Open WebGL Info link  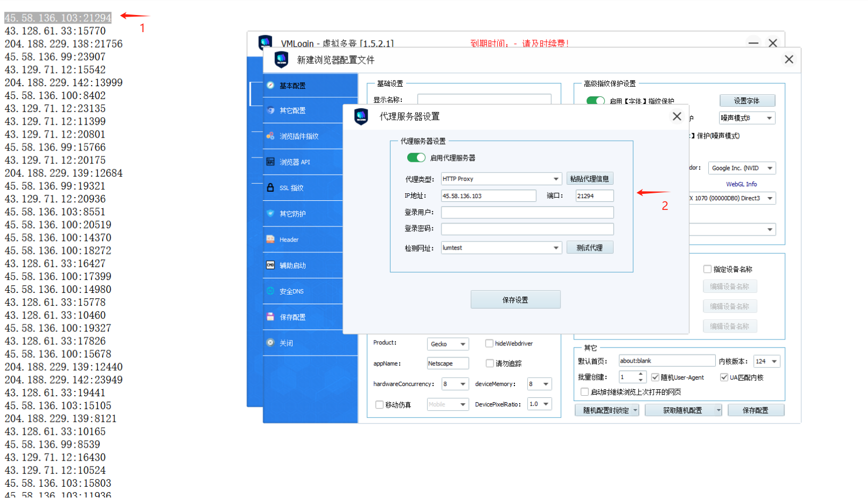742,184
